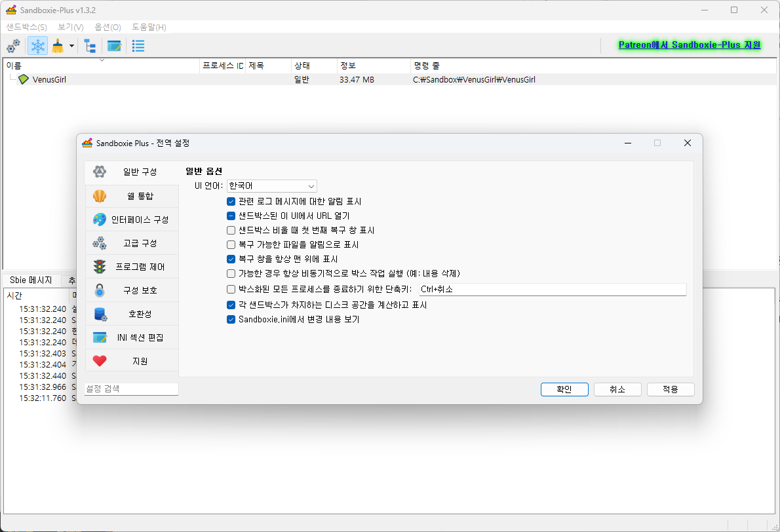Switch to Sbie 메시지 tab
Viewport: 780px width, 532px height.
click(x=31, y=280)
